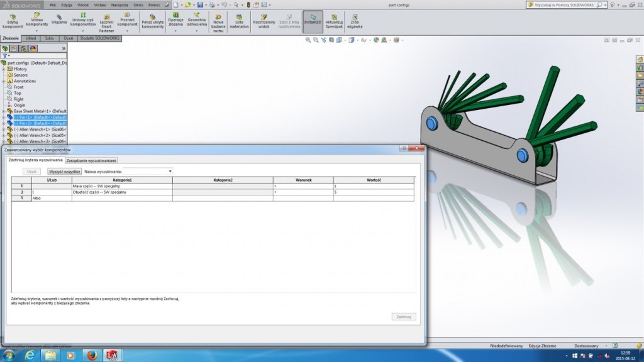Click the Wyczyść wszystkie button

[x=65, y=171]
